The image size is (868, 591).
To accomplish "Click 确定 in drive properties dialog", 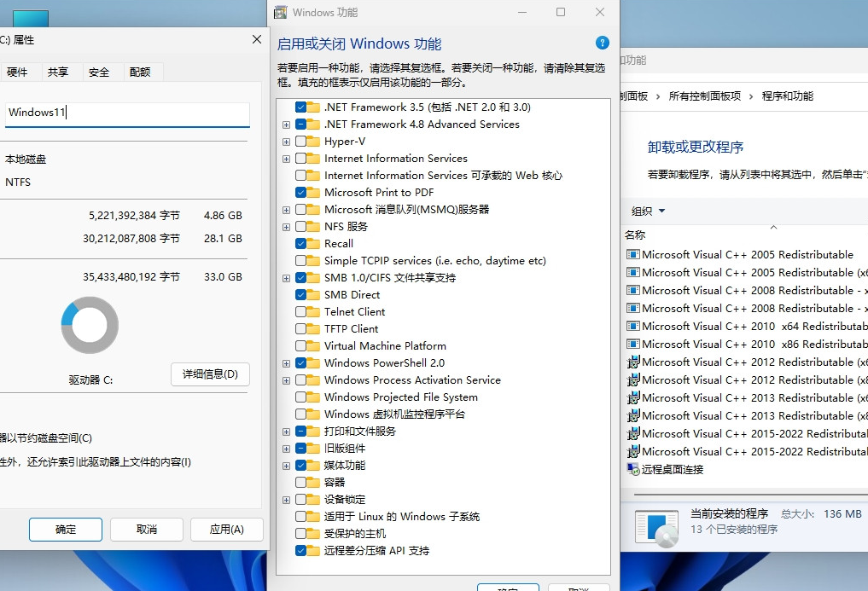I will click(x=66, y=530).
